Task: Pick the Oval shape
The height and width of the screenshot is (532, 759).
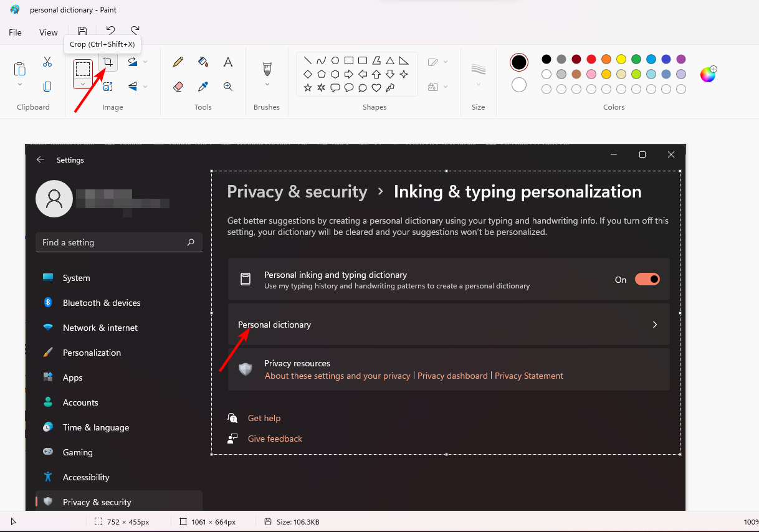Action: [x=335, y=60]
